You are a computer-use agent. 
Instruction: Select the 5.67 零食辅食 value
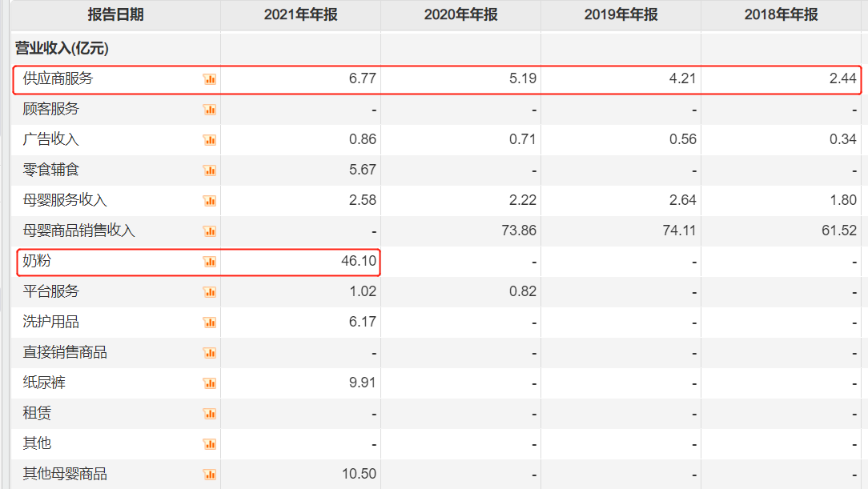pyautogui.click(x=363, y=170)
